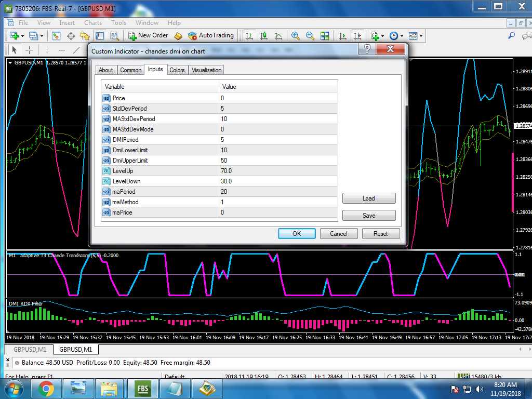This screenshot has height=399, width=532.
Task: Click the Zoom Out magnifier icon
Action: (x=310, y=36)
